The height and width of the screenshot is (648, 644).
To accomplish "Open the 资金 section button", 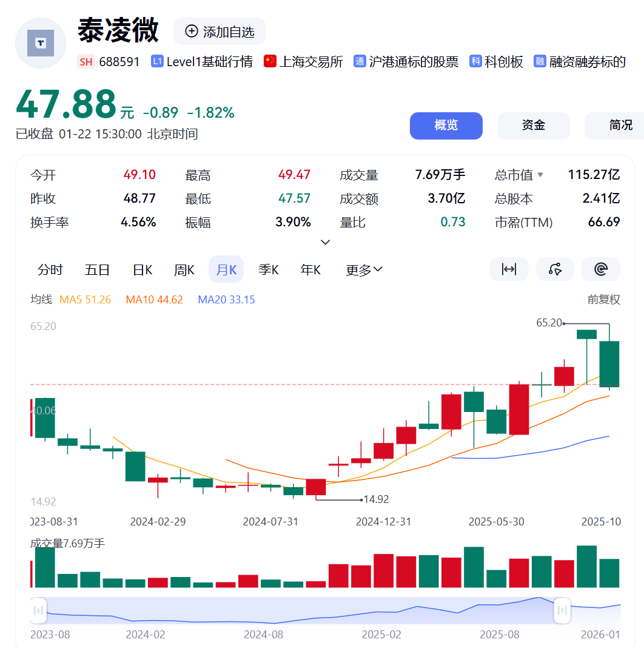I will (533, 126).
